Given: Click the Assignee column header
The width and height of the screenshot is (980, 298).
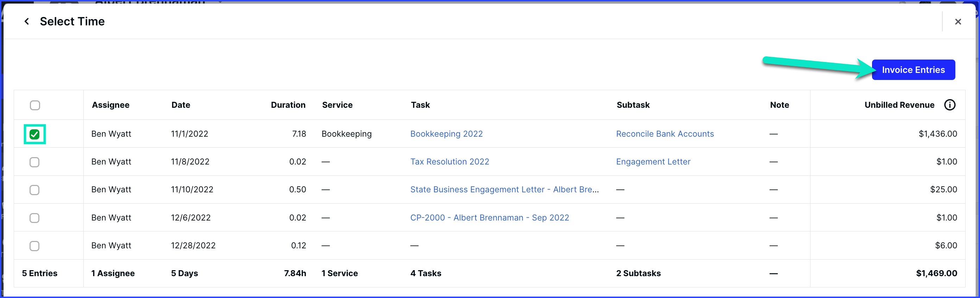Looking at the screenshot, I should click(x=111, y=105).
